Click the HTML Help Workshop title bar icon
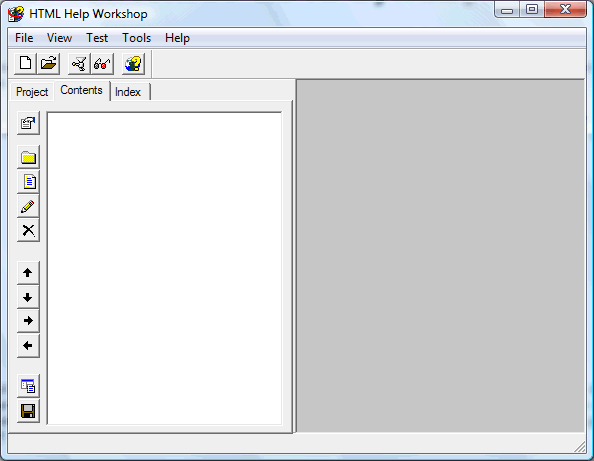This screenshot has width=594, height=461. [x=16, y=14]
